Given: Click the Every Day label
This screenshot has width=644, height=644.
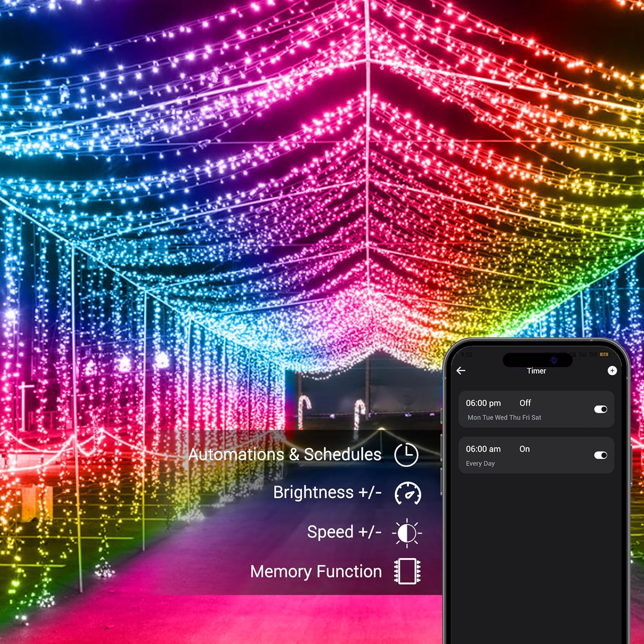Looking at the screenshot, I should click(x=480, y=463).
